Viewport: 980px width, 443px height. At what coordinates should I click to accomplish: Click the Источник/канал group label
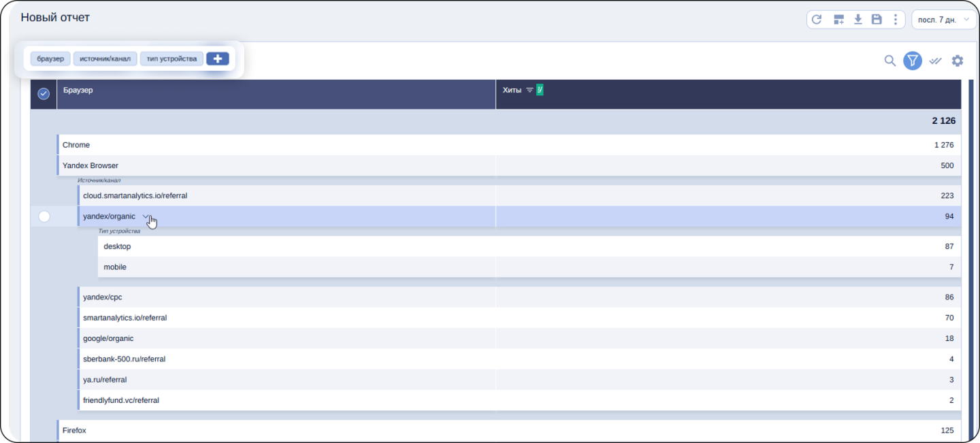99,180
